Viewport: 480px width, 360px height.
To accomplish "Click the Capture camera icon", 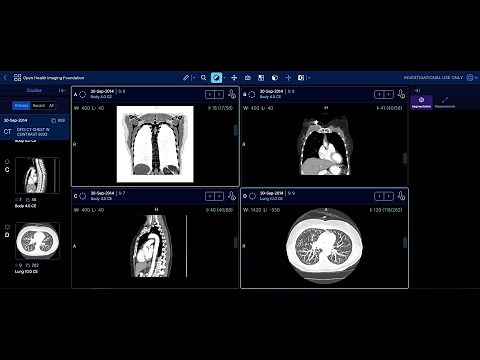I will (248, 78).
